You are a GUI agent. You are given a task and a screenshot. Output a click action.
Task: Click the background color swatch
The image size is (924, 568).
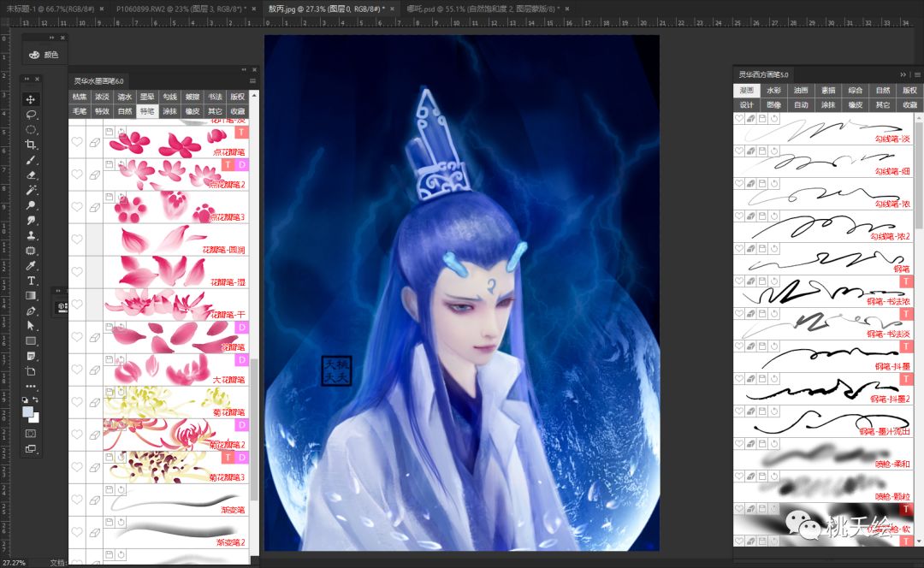(35, 418)
